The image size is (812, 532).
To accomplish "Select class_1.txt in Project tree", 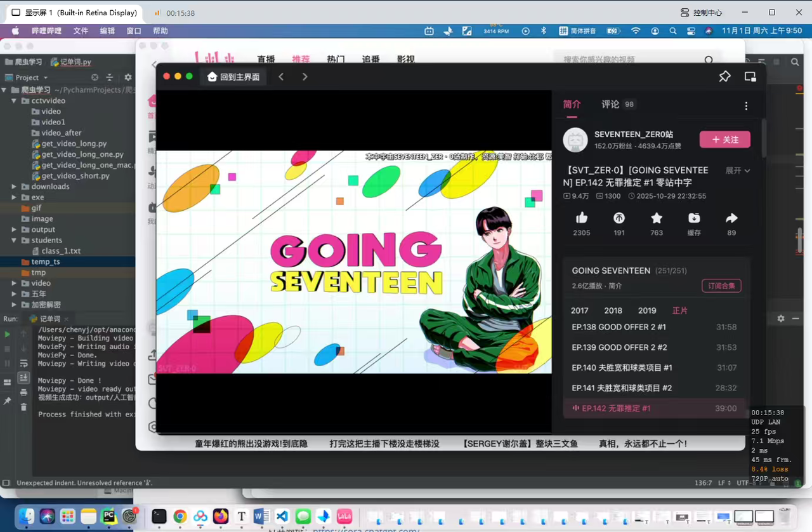I will tap(61, 251).
